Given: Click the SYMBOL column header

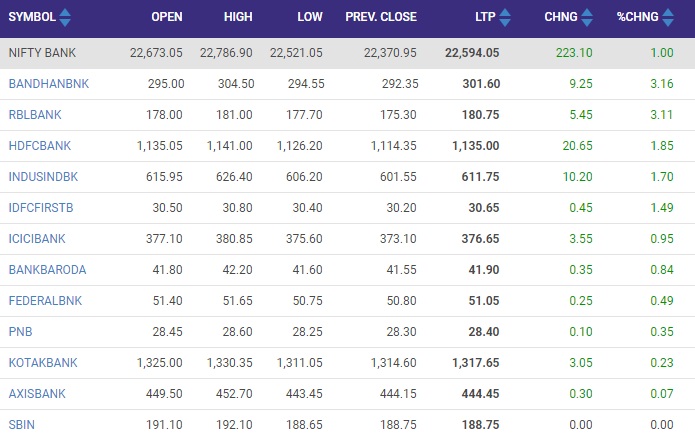Looking at the screenshot, I should [x=32, y=17].
